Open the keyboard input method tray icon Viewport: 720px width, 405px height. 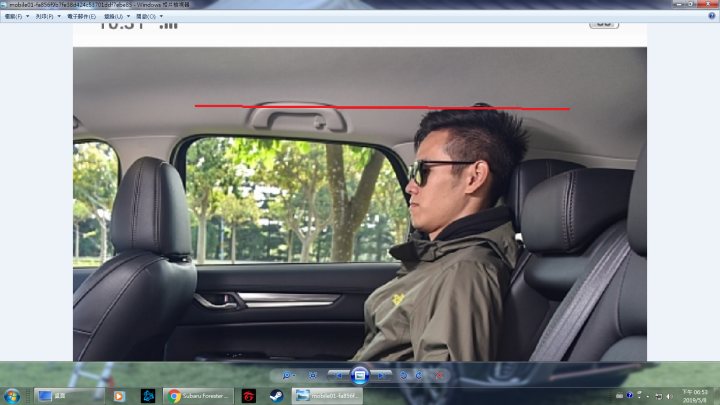[x=619, y=395]
